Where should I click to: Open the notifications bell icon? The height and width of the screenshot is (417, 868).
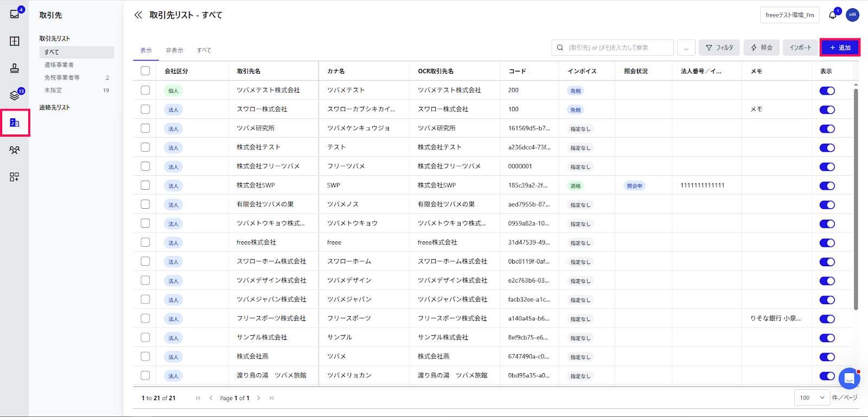[833, 15]
